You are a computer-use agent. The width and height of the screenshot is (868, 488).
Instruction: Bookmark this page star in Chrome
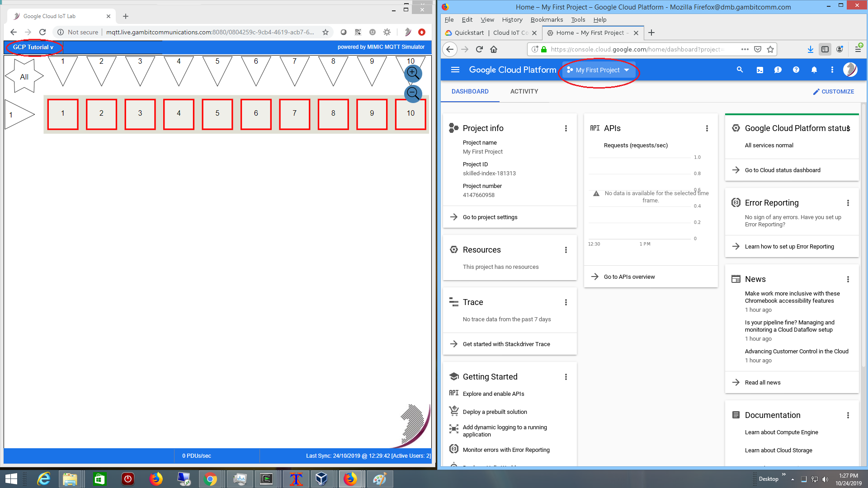[x=325, y=32]
